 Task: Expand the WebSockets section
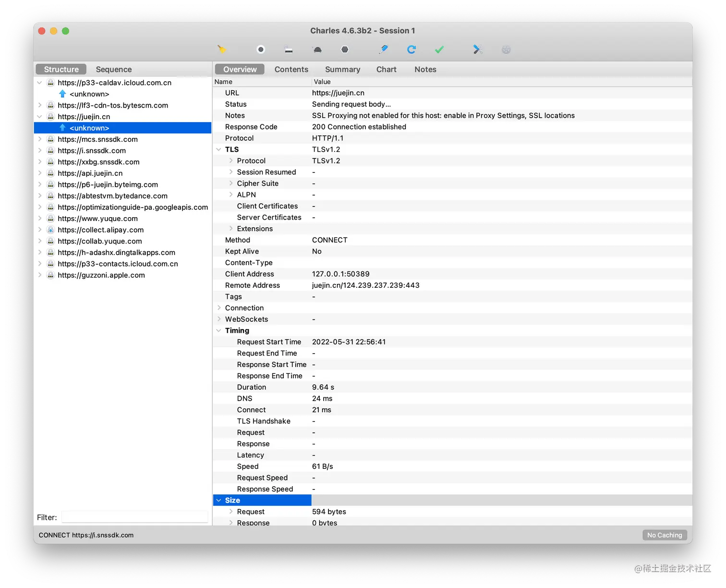(x=219, y=319)
